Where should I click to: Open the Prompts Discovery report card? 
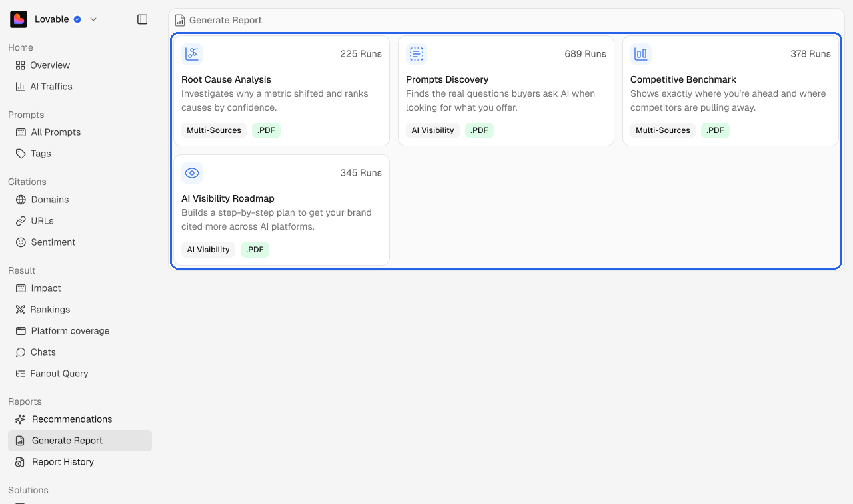[506, 91]
